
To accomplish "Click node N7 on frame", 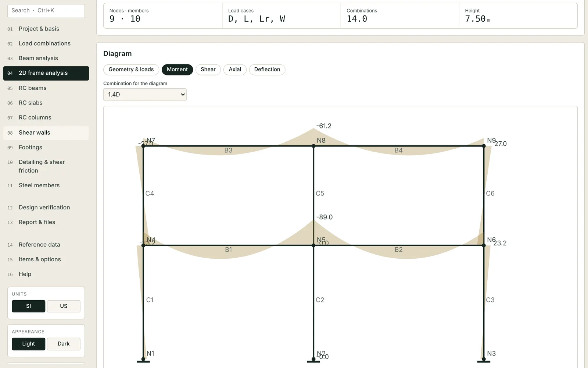I will [x=143, y=146].
